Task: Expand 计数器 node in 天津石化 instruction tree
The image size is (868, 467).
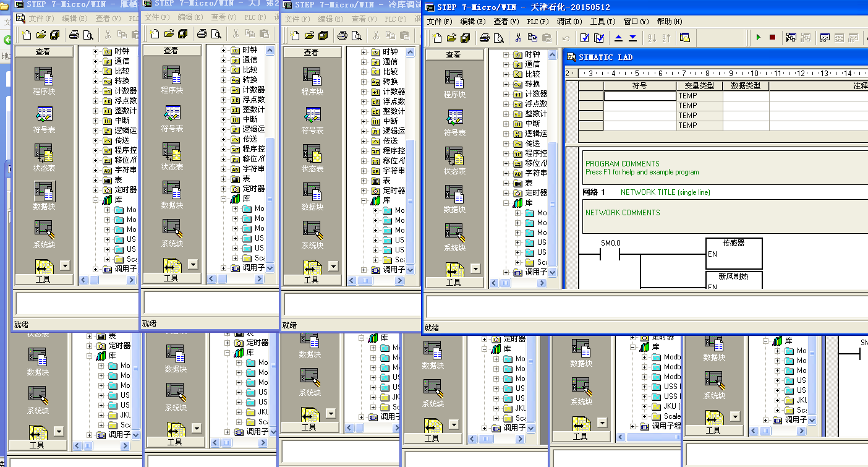Action: point(506,94)
